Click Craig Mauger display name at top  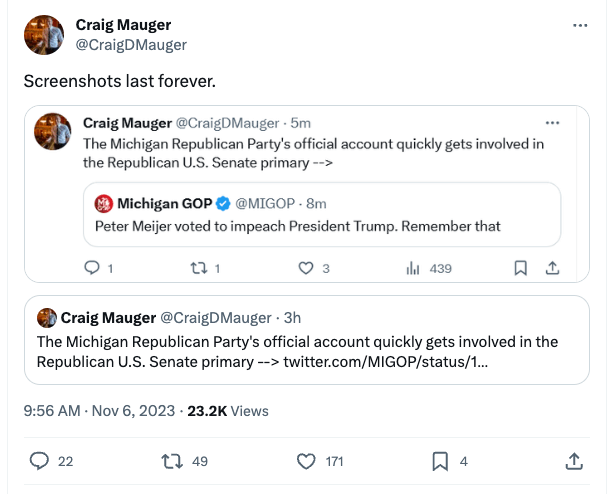[x=122, y=25]
